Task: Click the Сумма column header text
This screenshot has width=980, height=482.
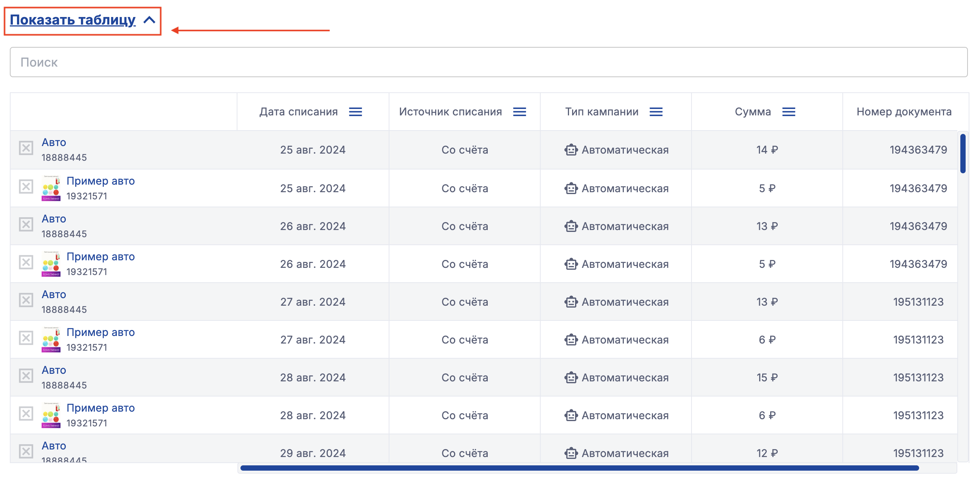Action: point(752,112)
